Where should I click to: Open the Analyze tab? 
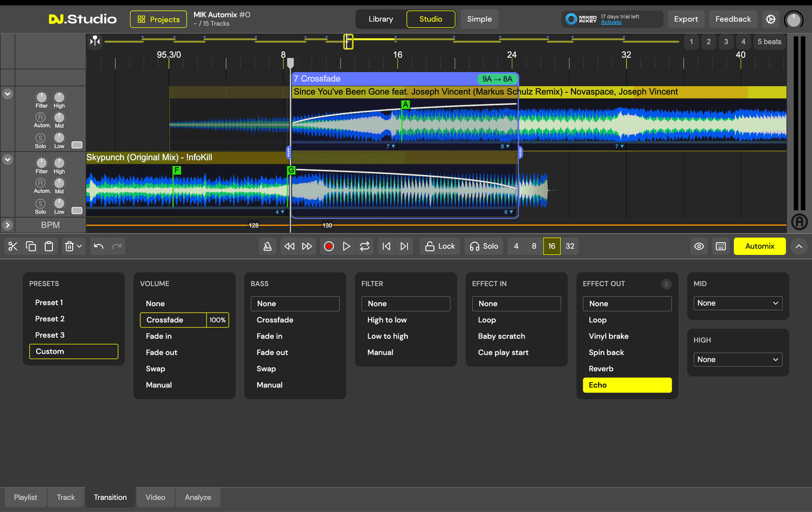198,497
